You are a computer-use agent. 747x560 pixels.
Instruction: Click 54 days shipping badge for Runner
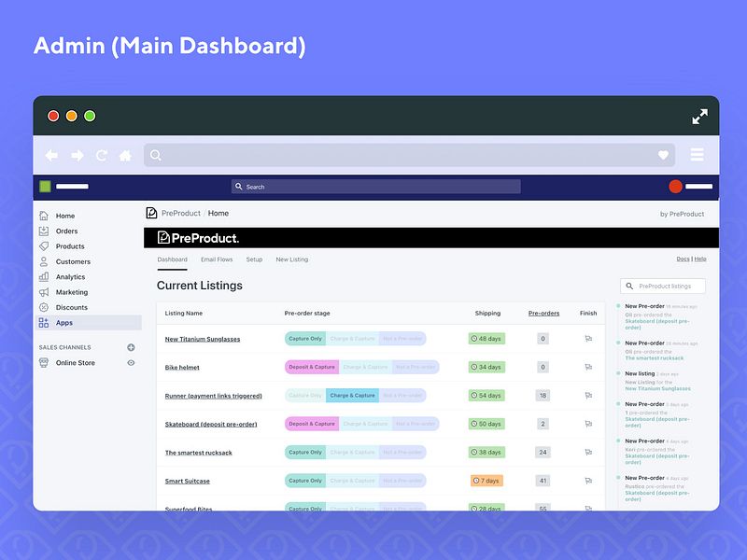[486, 395]
